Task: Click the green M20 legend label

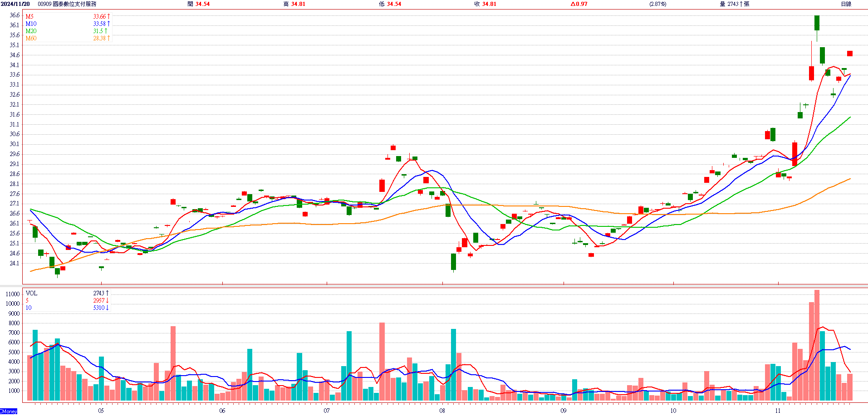Action: pyautogui.click(x=31, y=31)
